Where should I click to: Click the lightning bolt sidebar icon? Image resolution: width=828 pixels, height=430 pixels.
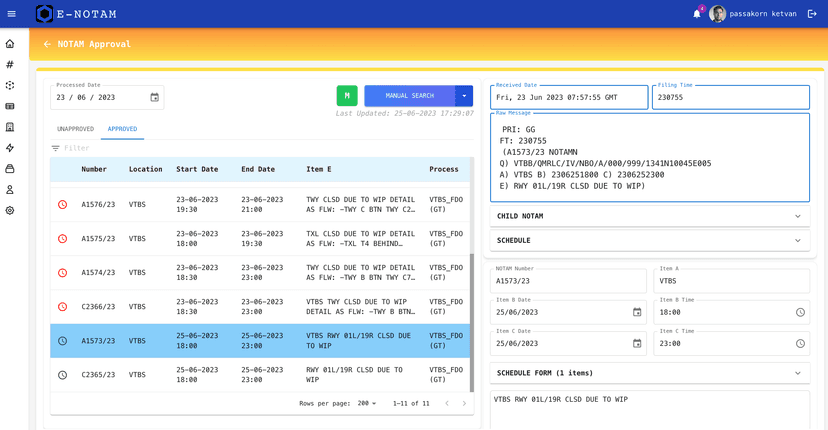pos(10,148)
